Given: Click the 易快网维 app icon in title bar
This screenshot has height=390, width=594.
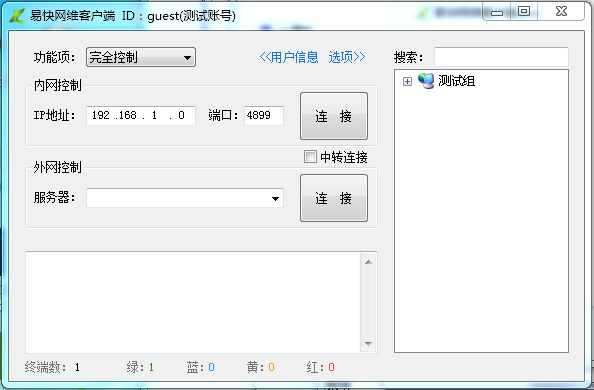Looking at the screenshot, I should (17, 16).
